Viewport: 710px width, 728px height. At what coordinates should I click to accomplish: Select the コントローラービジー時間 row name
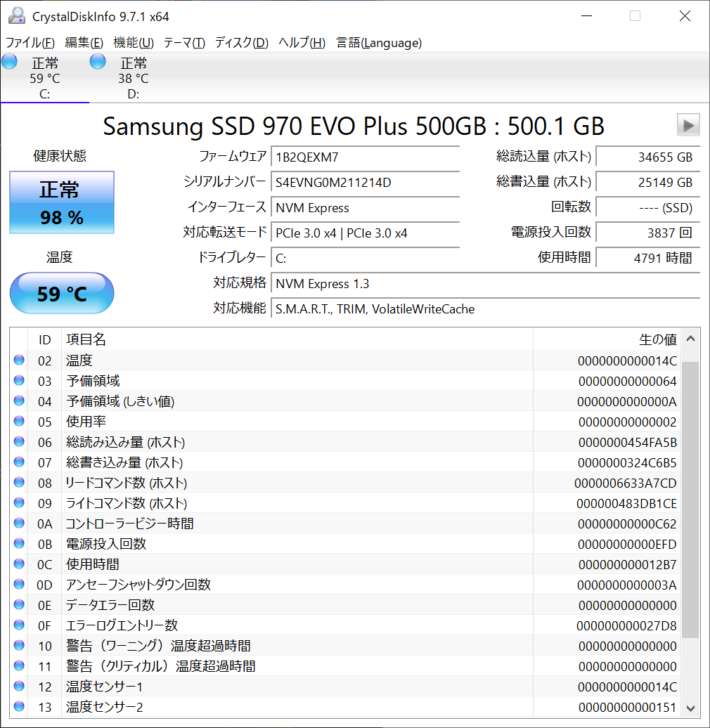pyautogui.click(x=129, y=524)
